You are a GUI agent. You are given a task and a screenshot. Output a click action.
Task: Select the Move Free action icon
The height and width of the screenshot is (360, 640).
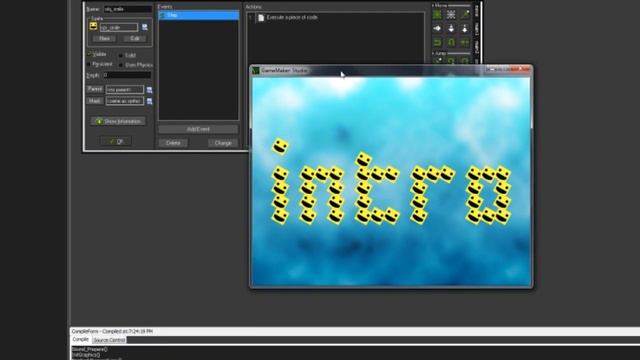451,15
